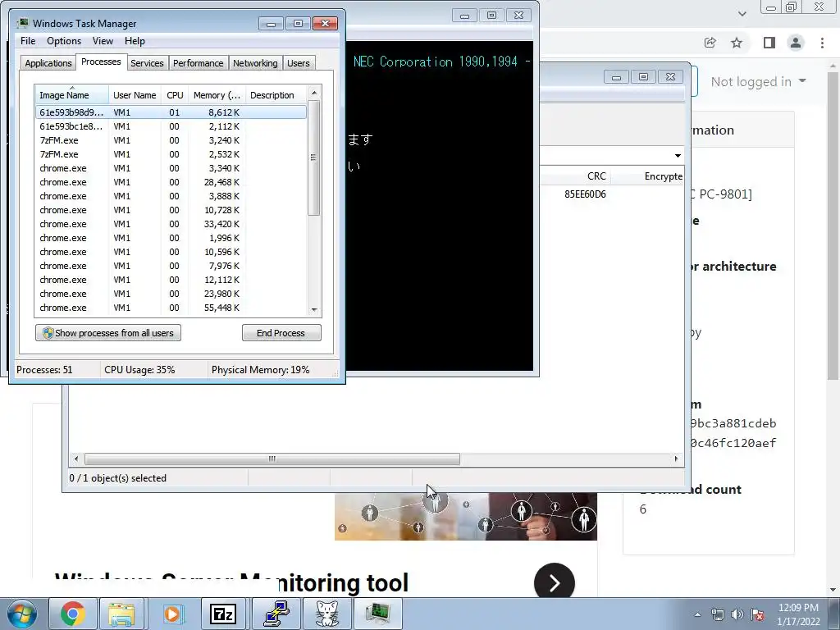Select the 61e593bc1e8... process row
This screenshot has height=630, width=840.
[x=171, y=126]
